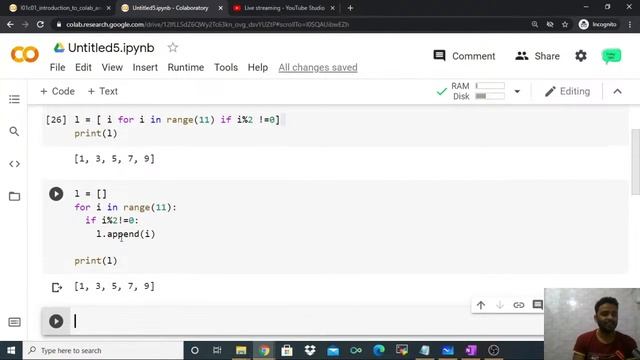Run the empty bottom cell
640x360 pixels.
tap(56, 321)
